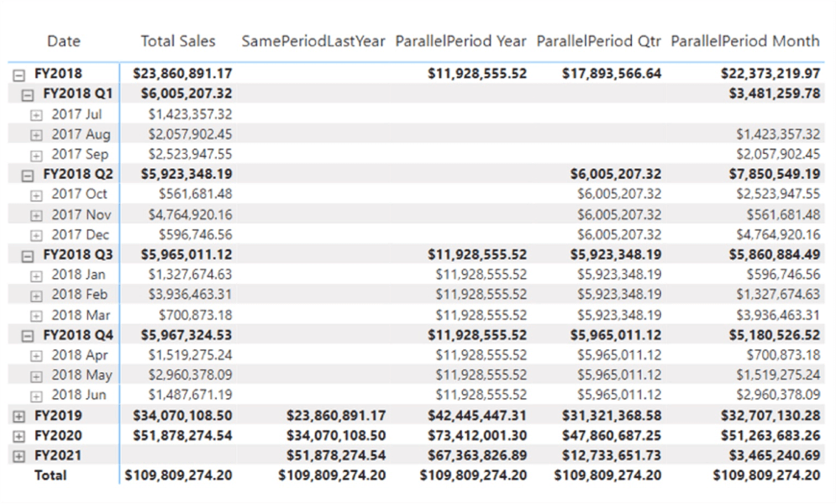Collapse the FY2018 Q2 quarter

pyautogui.click(x=28, y=175)
